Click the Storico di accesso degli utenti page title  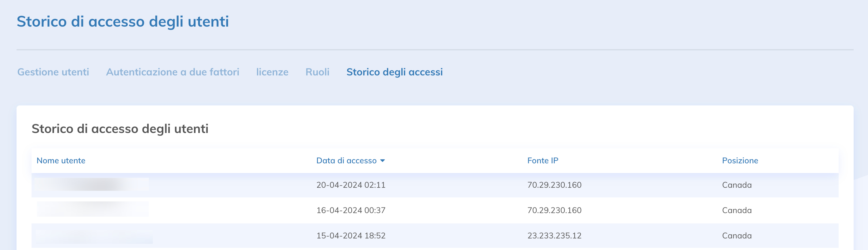[x=123, y=22]
